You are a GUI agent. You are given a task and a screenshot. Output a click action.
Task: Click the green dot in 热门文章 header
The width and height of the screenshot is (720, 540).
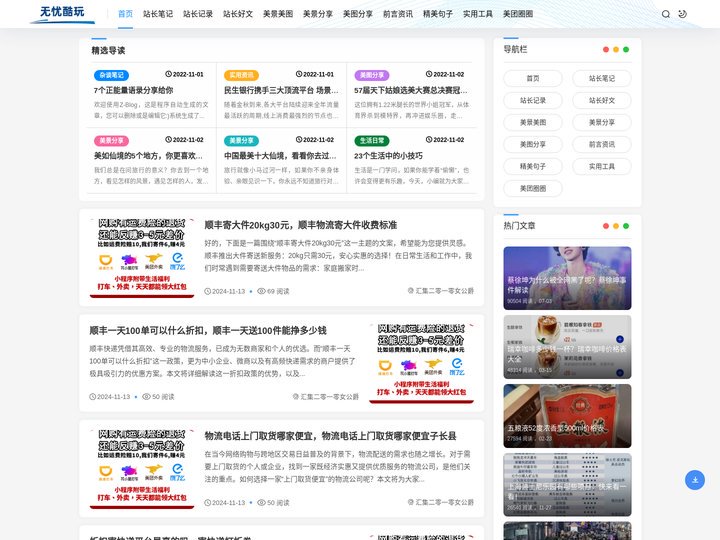[626, 226]
